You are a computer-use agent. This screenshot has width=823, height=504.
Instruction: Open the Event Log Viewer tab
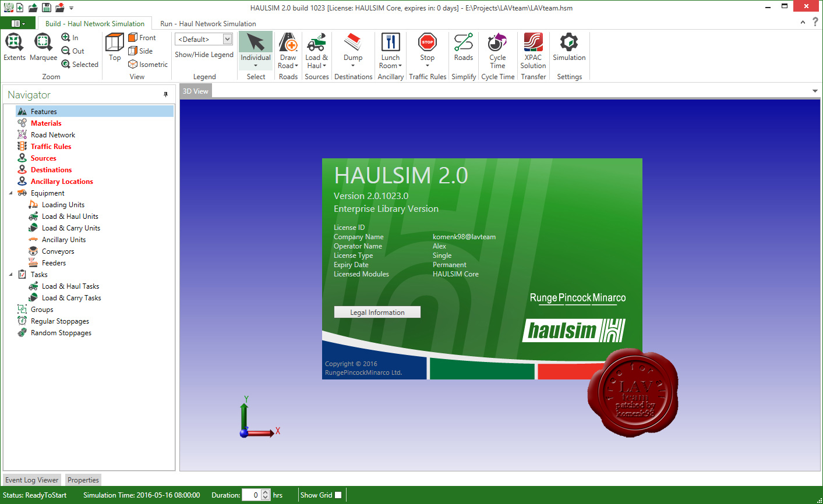coord(31,480)
